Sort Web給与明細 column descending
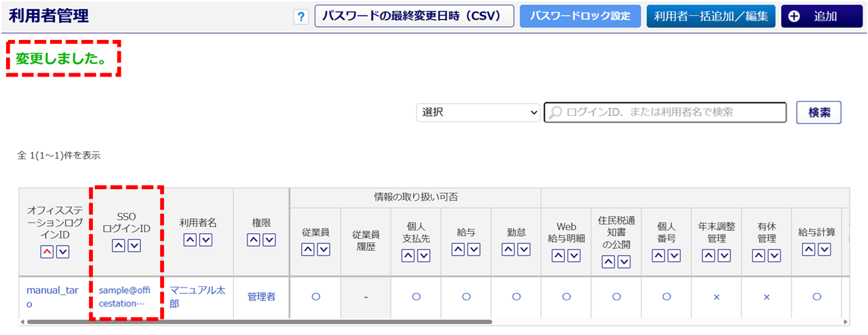The width and height of the screenshot is (868, 335). (x=574, y=255)
